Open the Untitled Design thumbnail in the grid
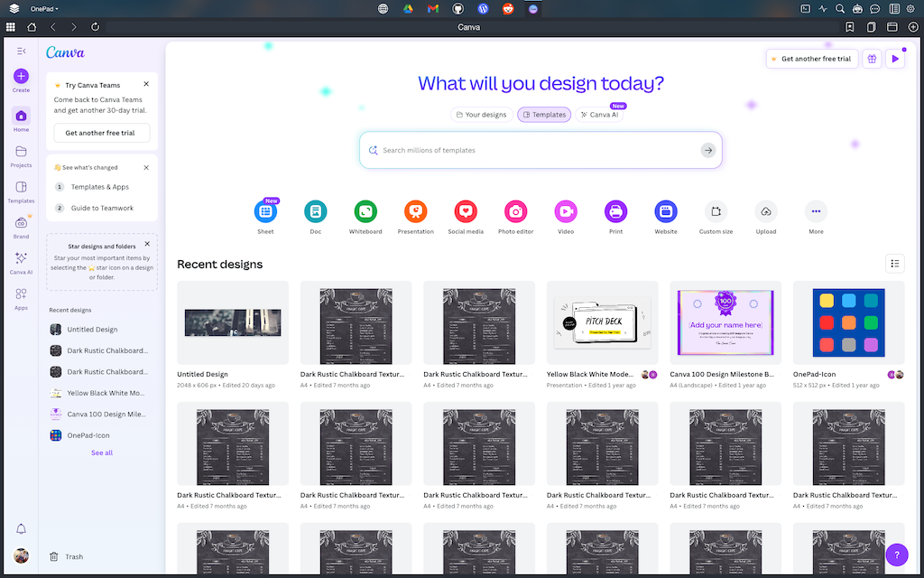Viewport: 924px width, 578px height. click(x=233, y=322)
